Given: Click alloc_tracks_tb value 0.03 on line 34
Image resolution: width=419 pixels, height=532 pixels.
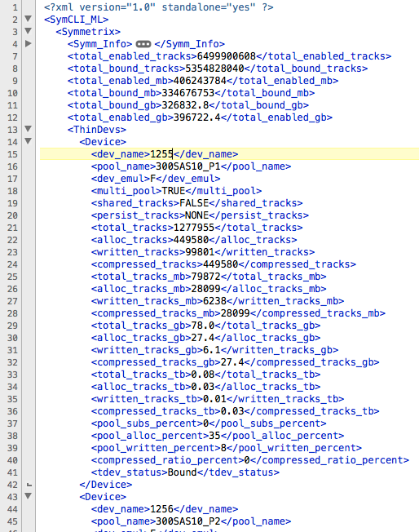Looking at the screenshot, I should click(x=202, y=386).
